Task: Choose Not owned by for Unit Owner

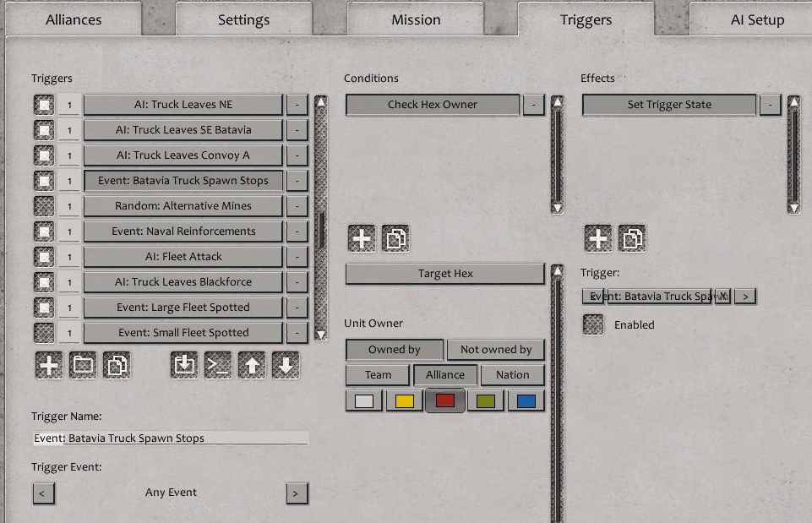Action: (496, 349)
